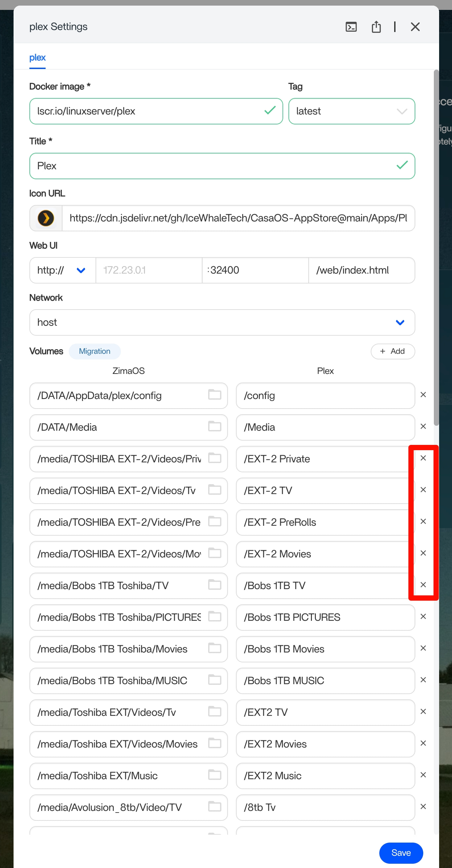
Task: Add a new volume mapping
Action: tap(392, 351)
